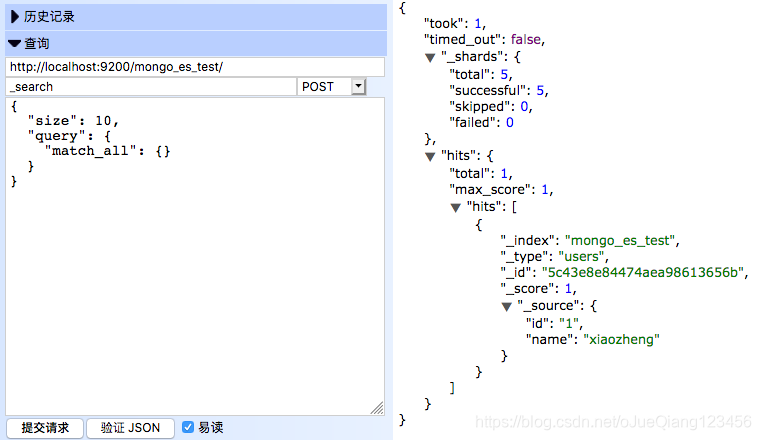Select the "took": 1 line
Screen dimensions: 761x440
(x=455, y=23)
